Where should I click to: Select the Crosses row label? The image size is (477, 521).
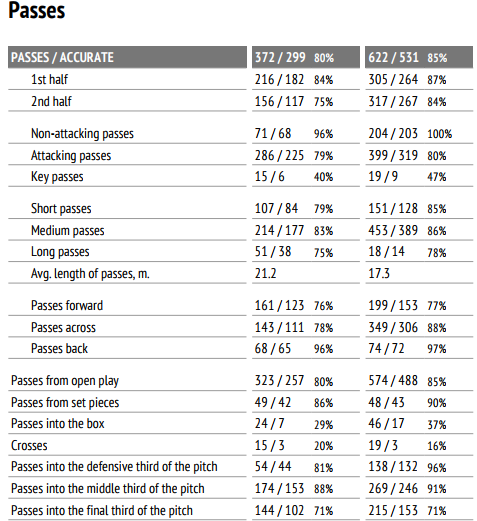pos(29,446)
